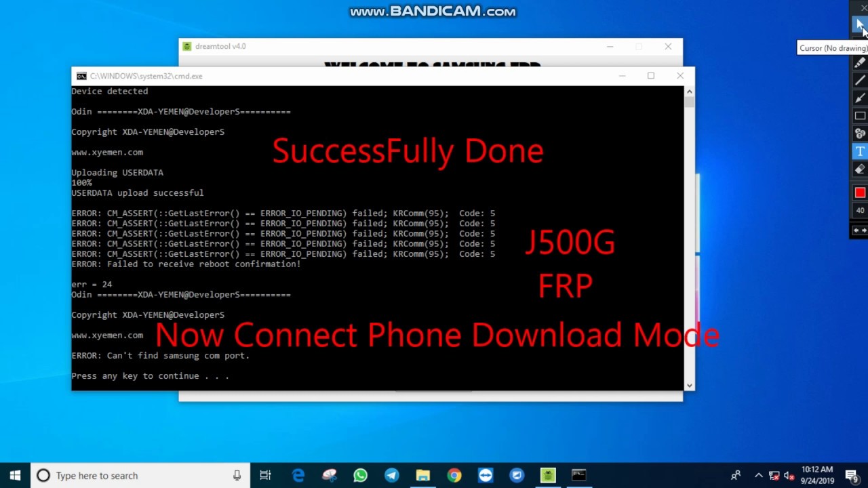Image resolution: width=868 pixels, height=488 pixels.
Task: Click the taskbar search box
Action: pos(140,476)
